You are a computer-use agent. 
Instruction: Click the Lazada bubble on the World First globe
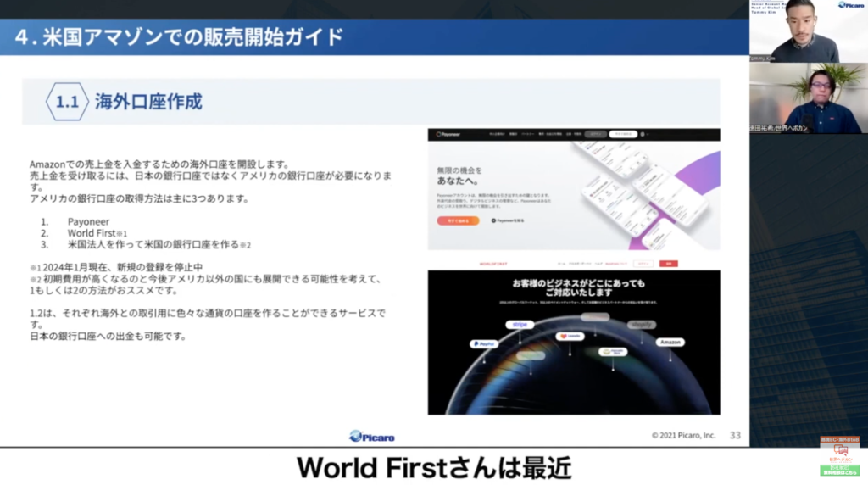[570, 336]
